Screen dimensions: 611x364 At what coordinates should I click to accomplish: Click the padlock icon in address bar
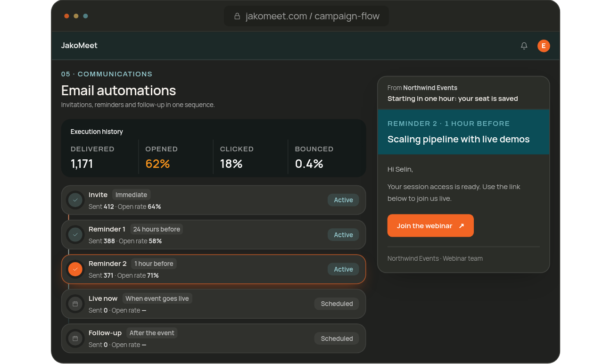(237, 16)
